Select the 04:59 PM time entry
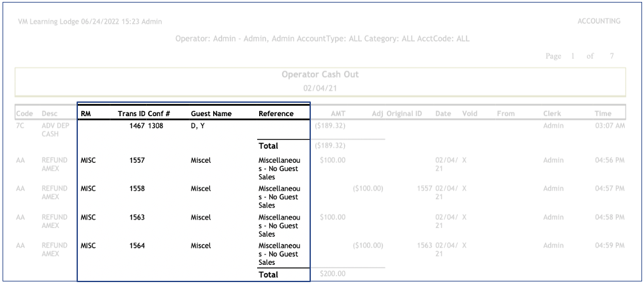The width and height of the screenshot is (644, 284). point(609,246)
